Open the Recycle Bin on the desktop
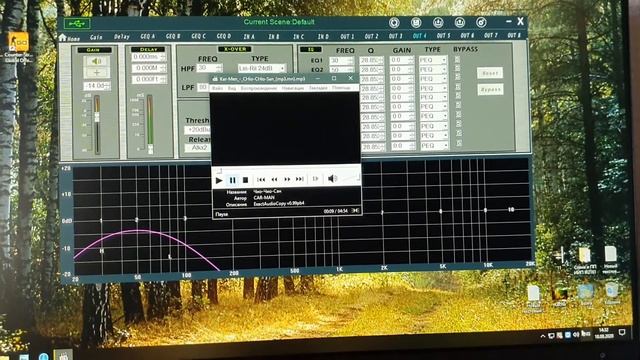The image size is (640, 360). coord(611,294)
